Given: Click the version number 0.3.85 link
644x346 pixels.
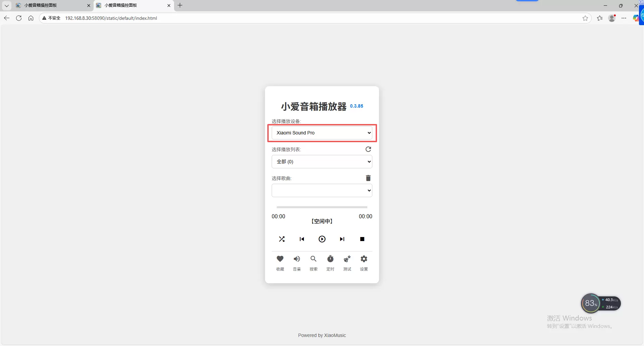Looking at the screenshot, I should pos(357,106).
